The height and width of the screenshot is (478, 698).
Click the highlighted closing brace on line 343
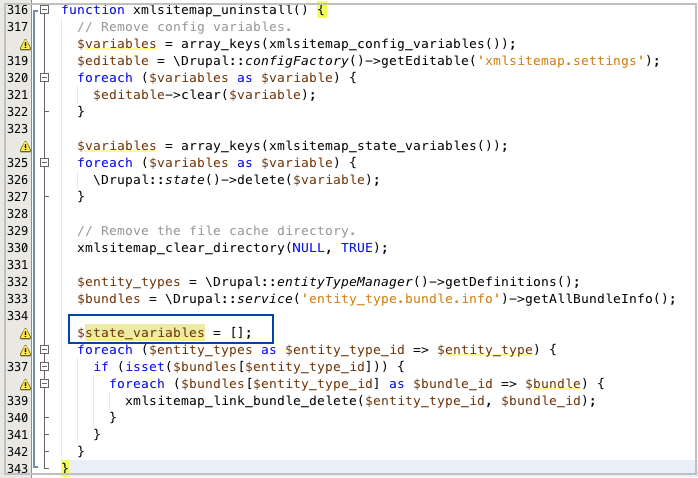pyautogui.click(x=65, y=468)
